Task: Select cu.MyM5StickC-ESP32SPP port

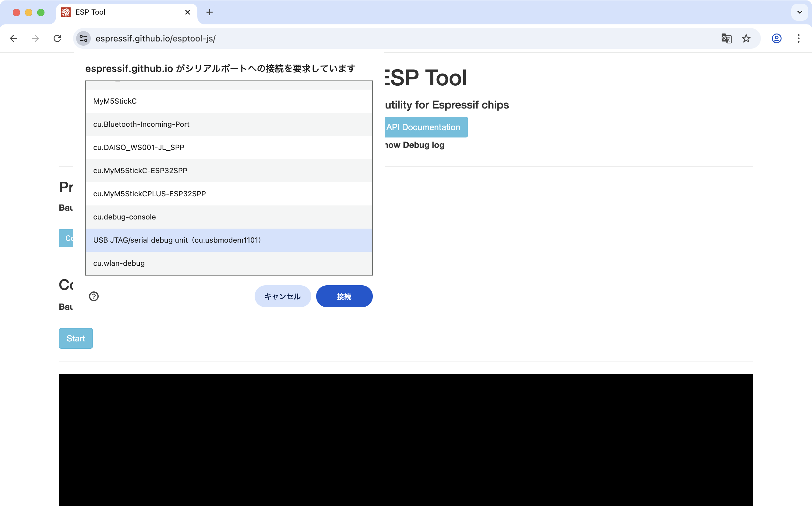Action: (x=229, y=171)
